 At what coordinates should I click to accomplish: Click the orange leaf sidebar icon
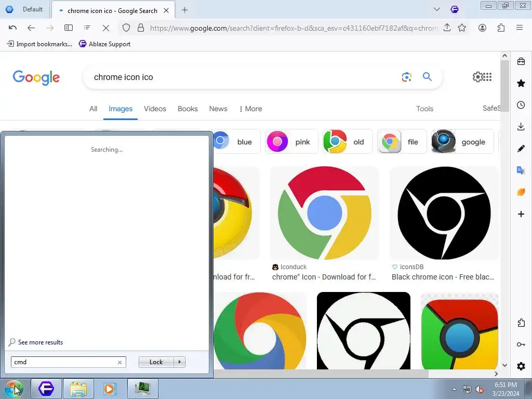tap(521, 192)
